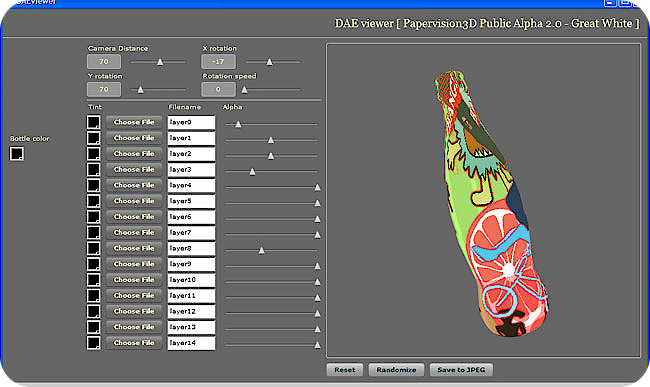
Task: Randomize the bottle layers
Action: (396, 370)
